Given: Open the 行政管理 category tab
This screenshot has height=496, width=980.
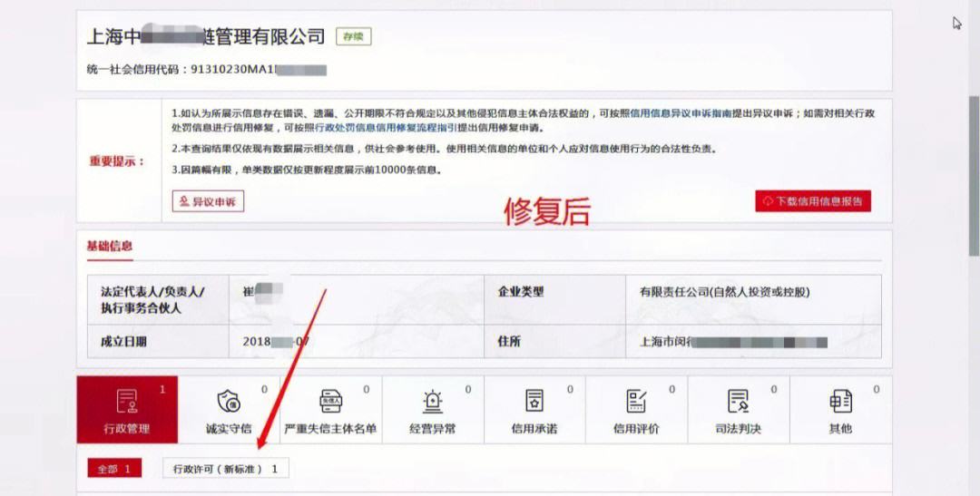Looking at the screenshot, I should click(x=127, y=410).
